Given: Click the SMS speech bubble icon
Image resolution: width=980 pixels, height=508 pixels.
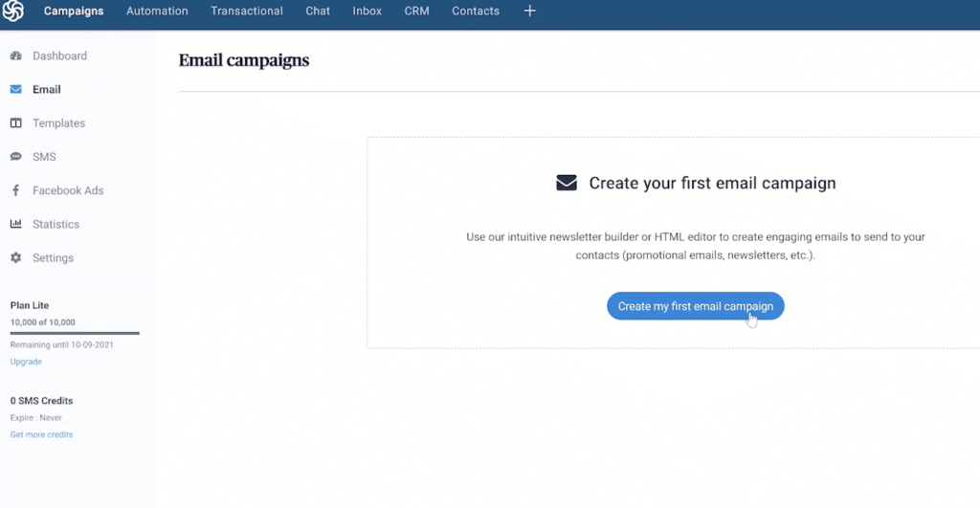Looking at the screenshot, I should click(16, 157).
